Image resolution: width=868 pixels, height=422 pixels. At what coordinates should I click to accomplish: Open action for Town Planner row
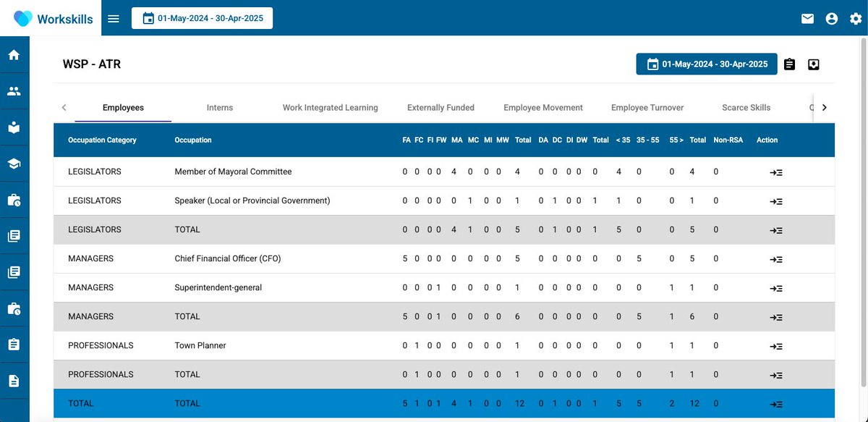click(x=776, y=346)
